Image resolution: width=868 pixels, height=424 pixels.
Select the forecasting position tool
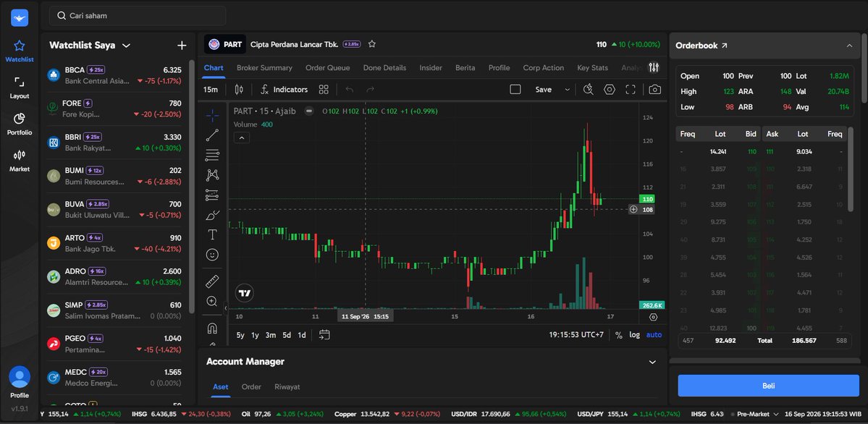[212, 195]
